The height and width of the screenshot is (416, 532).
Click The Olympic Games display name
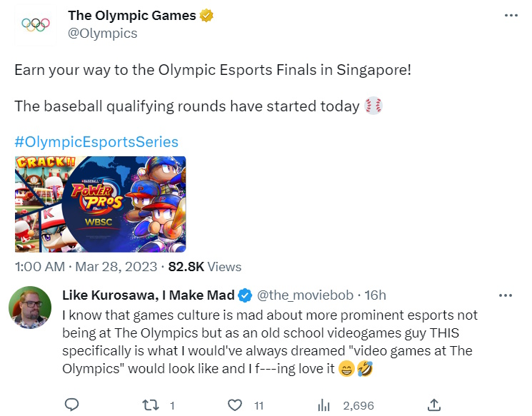[131, 16]
